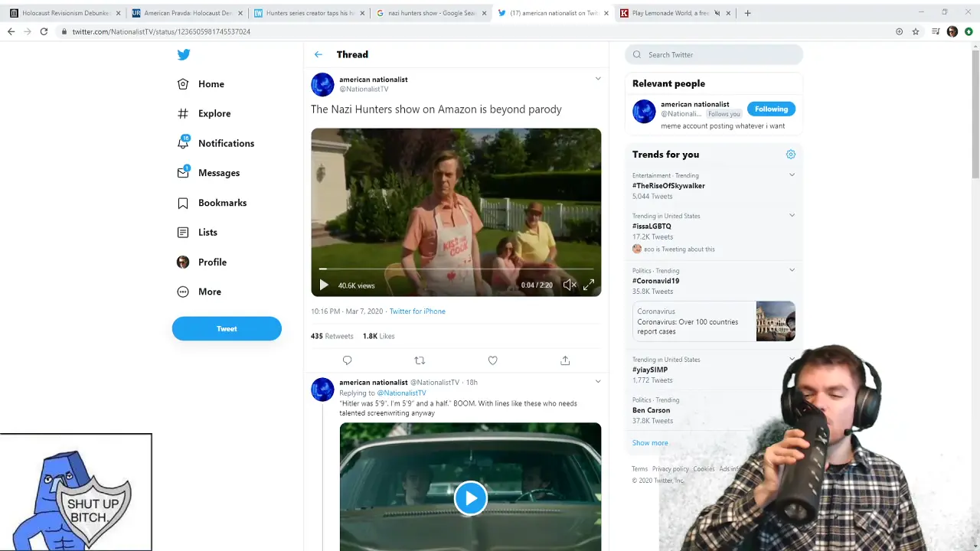Screen dimensions: 980x551
Task: Unmute the video sound
Action: pos(569,285)
